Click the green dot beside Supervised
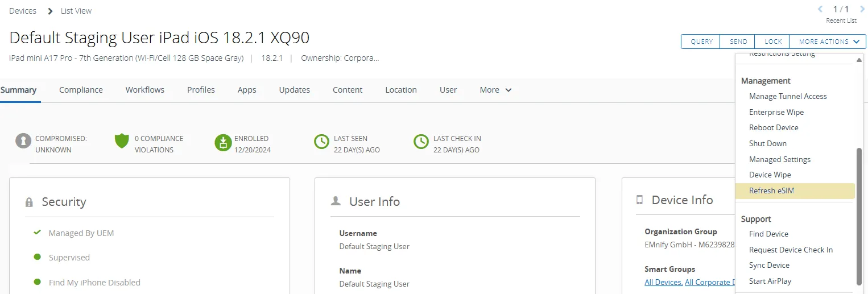Viewport: 868px width, 294px height. tap(37, 257)
